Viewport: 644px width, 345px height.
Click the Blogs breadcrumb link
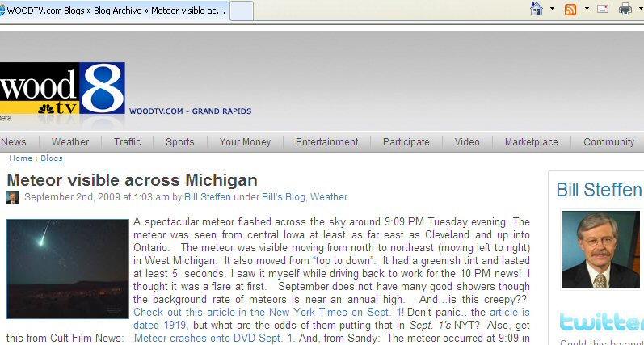52,158
